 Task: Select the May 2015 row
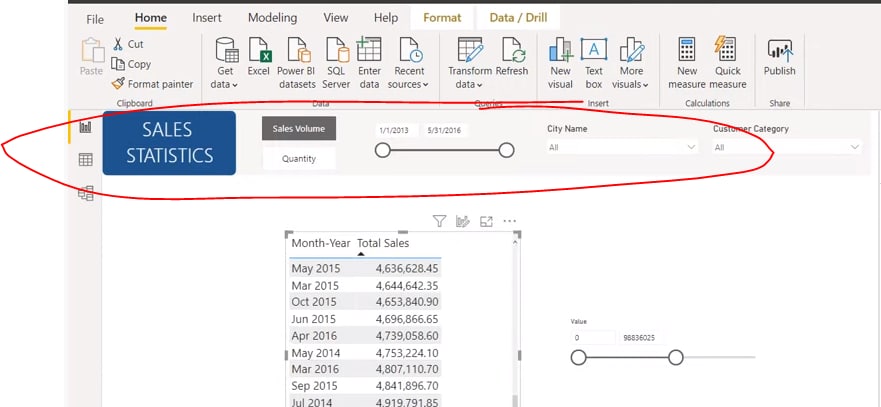[x=365, y=269]
